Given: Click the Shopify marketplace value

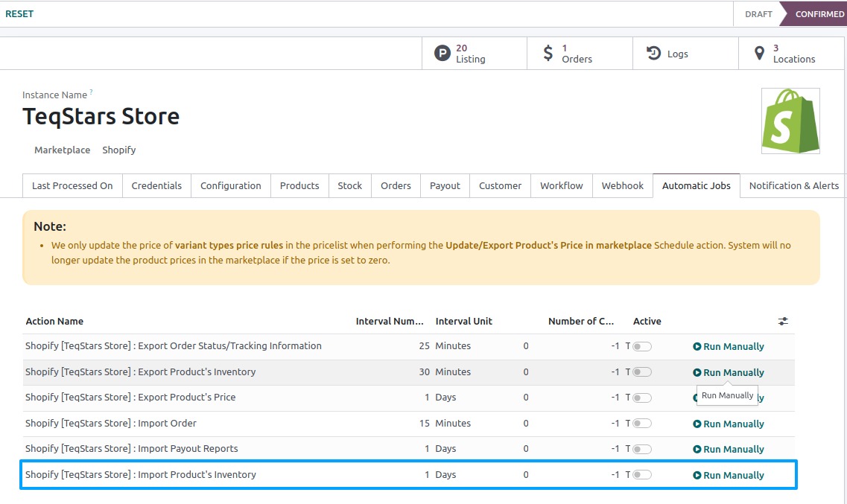Looking at the screenshot, I should click(119, 150).
